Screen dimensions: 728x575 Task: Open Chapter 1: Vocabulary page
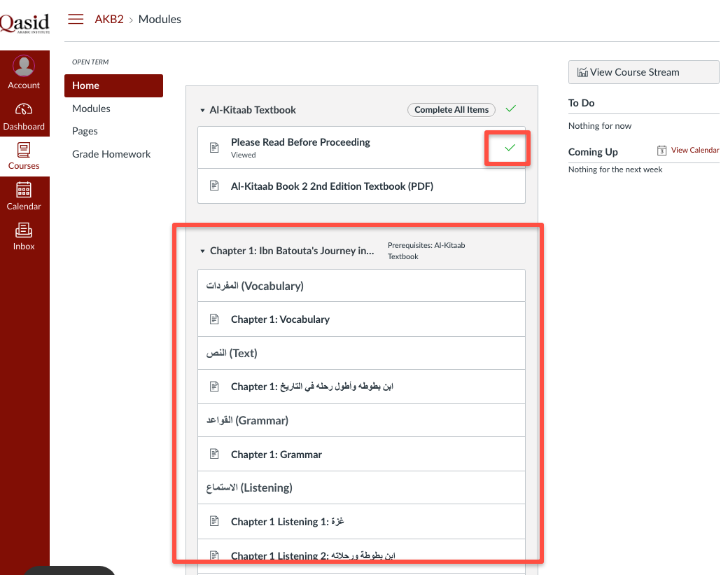[x=281, y=319]
